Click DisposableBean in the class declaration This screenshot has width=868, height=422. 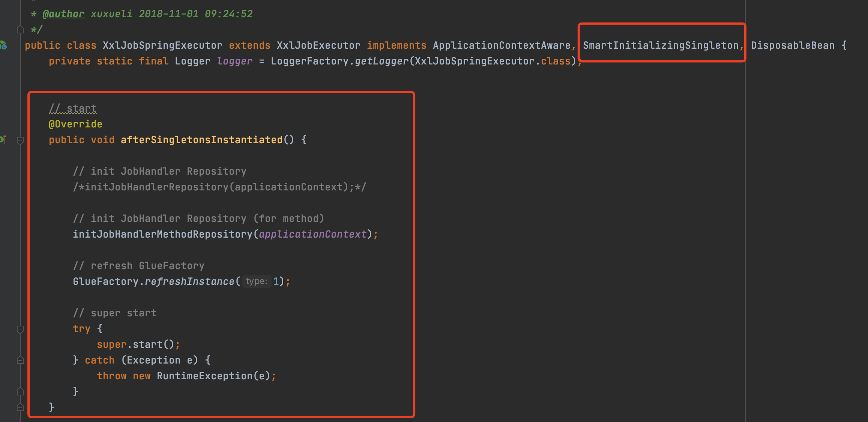(793, 45)
